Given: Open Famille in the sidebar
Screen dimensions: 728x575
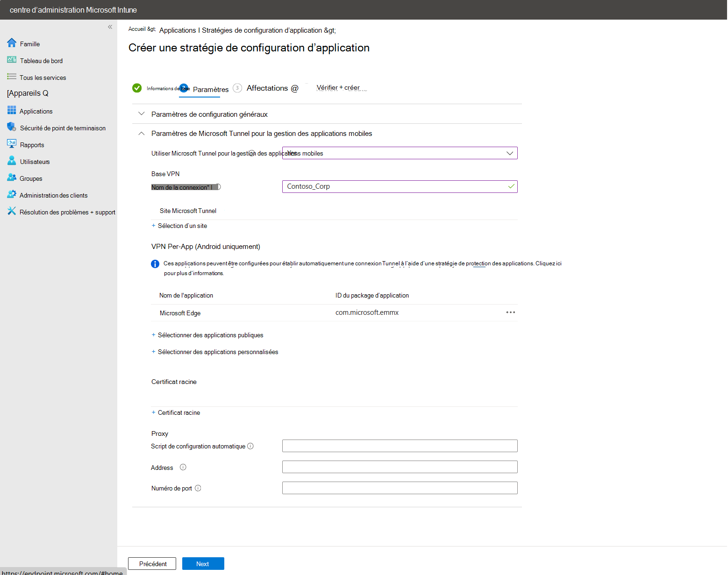Looking at the screenshot, I should (x=30, y=44).
